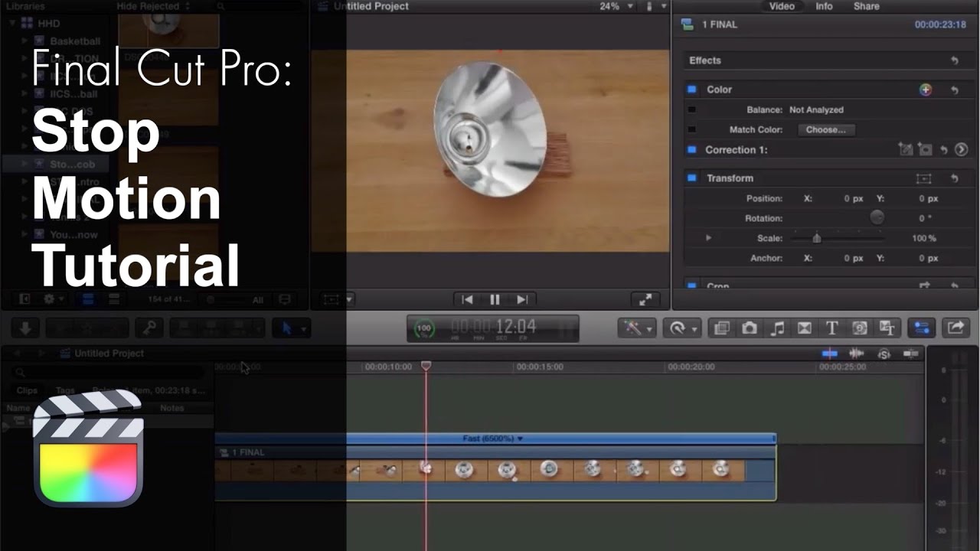Toggle video skimming in timeline
The width and height of the screenshot is (980, 551).
(x=829, y=354)
